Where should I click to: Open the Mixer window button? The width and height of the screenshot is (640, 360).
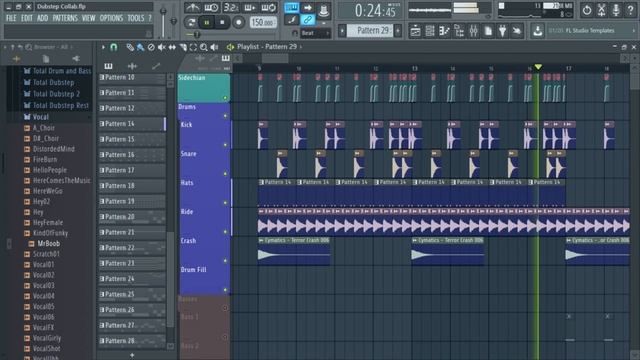[x=473, y=31]
